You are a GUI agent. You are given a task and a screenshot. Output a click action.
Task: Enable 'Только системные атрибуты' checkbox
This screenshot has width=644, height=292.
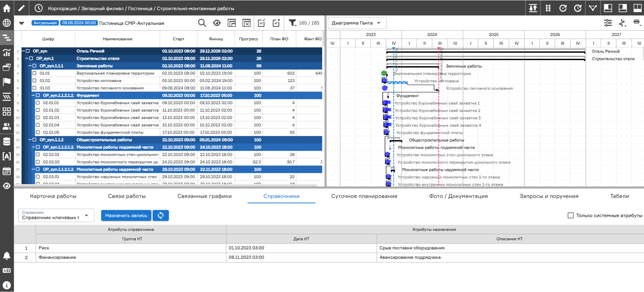pyautogui.click(x=570, y=215)
